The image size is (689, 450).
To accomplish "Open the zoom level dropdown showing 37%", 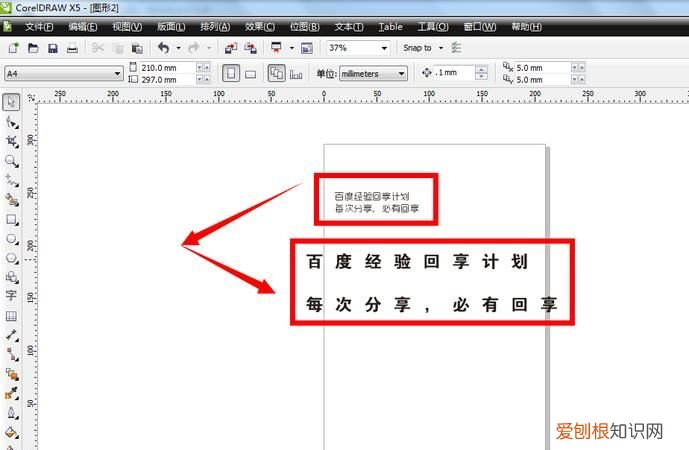I will [x=384, y=48].
